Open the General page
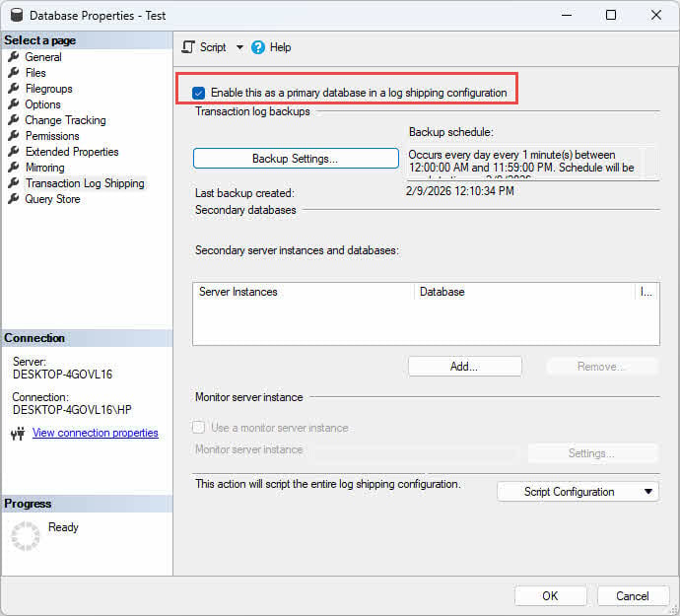 (x=43, y=57)
